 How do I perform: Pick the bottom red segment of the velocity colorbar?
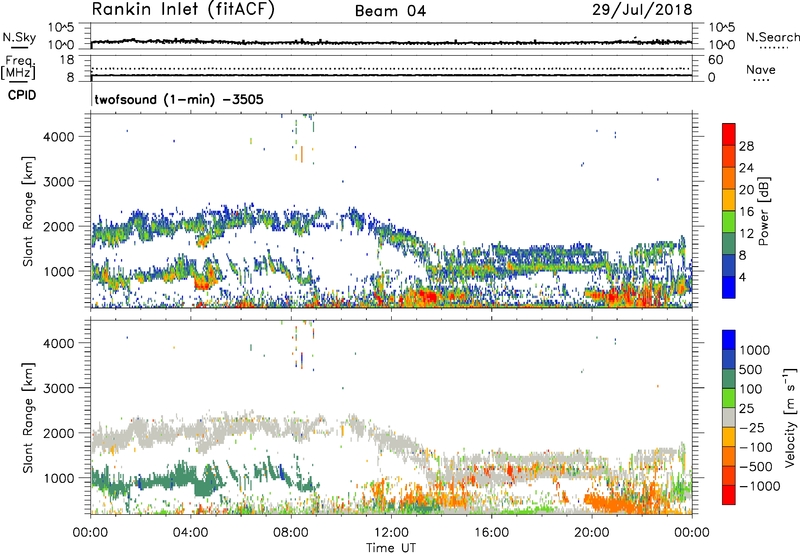(729, 495)
